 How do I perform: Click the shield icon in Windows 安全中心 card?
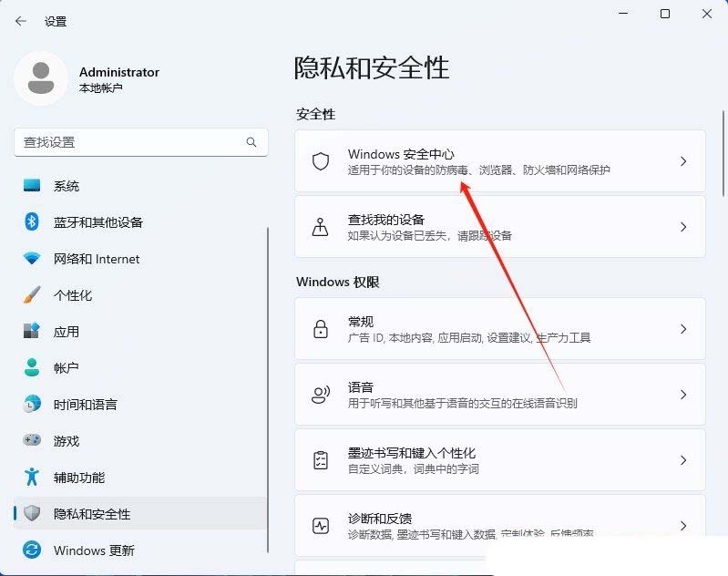click(321, 161)
